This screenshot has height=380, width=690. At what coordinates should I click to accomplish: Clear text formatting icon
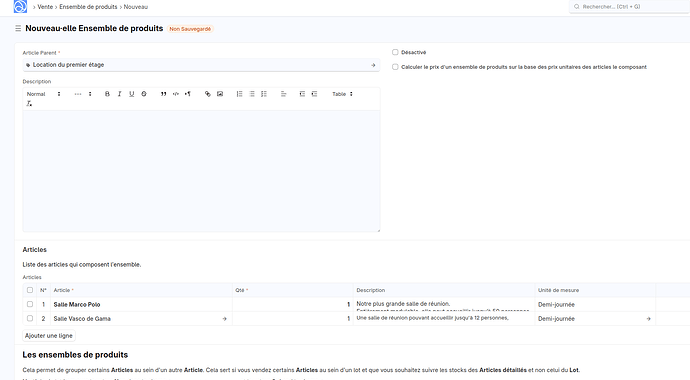(x=29, y=103)
